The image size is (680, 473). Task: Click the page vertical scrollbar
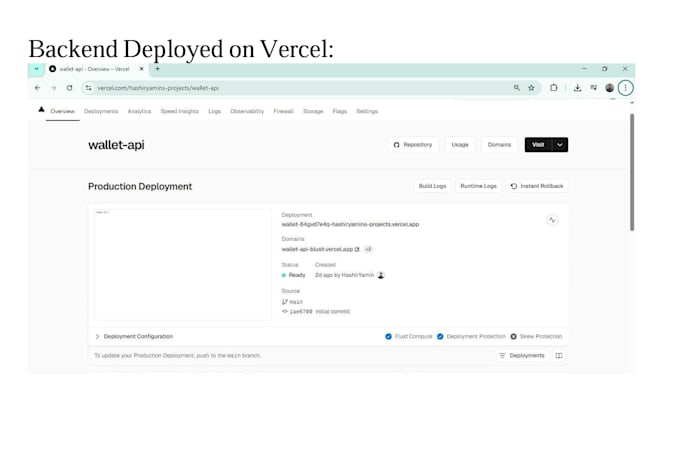(632, 172)
